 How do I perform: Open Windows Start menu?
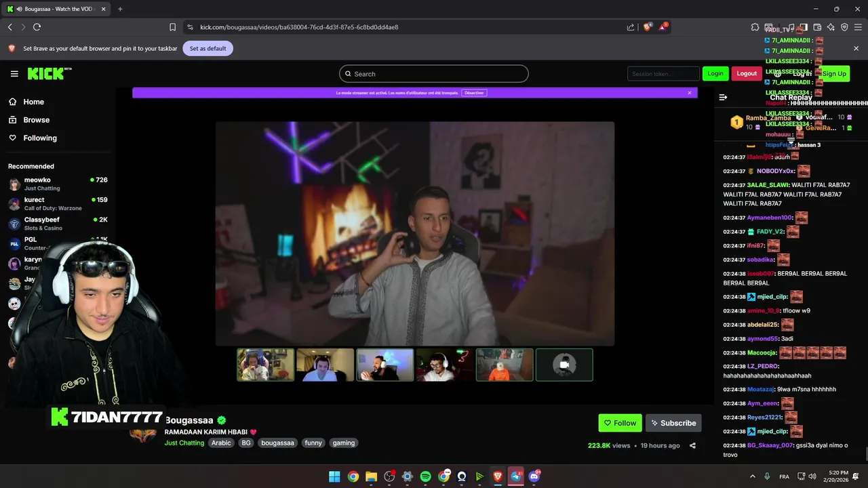(334, 476)
